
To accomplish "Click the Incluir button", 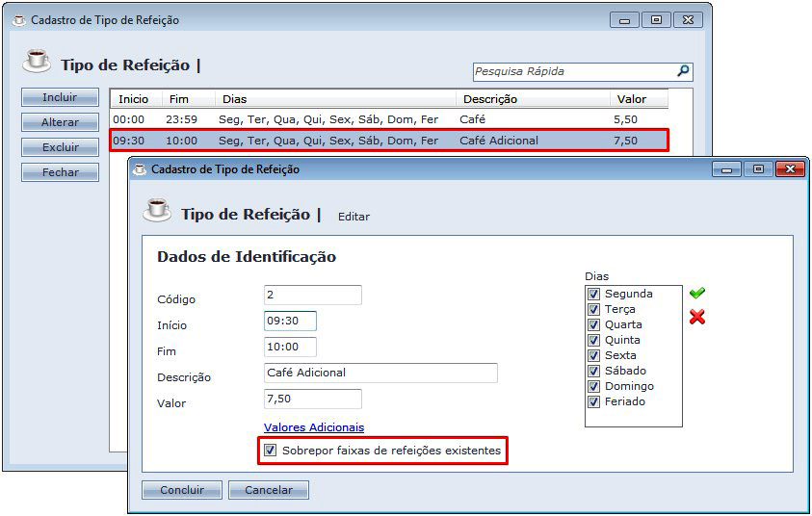I will [60, 97].
